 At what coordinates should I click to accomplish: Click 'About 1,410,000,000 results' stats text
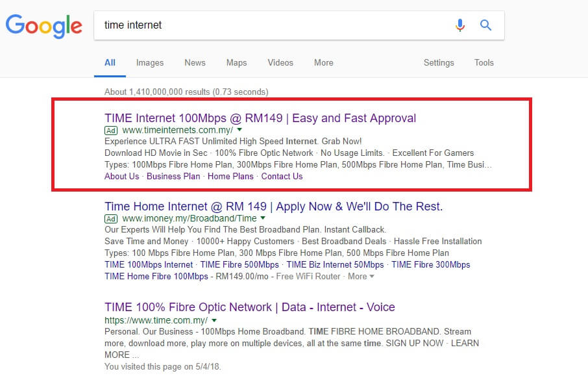(x=186, y=92)
